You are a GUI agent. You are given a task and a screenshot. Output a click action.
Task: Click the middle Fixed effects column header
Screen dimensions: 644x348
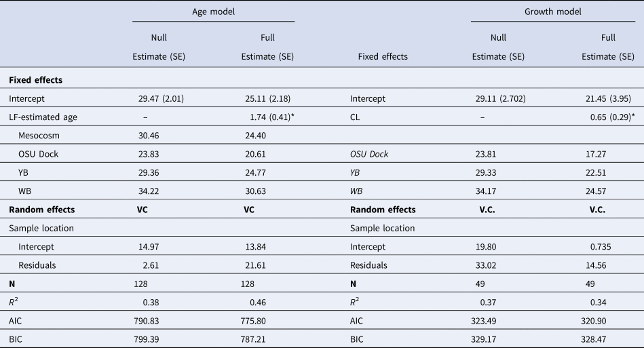click(383, 57)
